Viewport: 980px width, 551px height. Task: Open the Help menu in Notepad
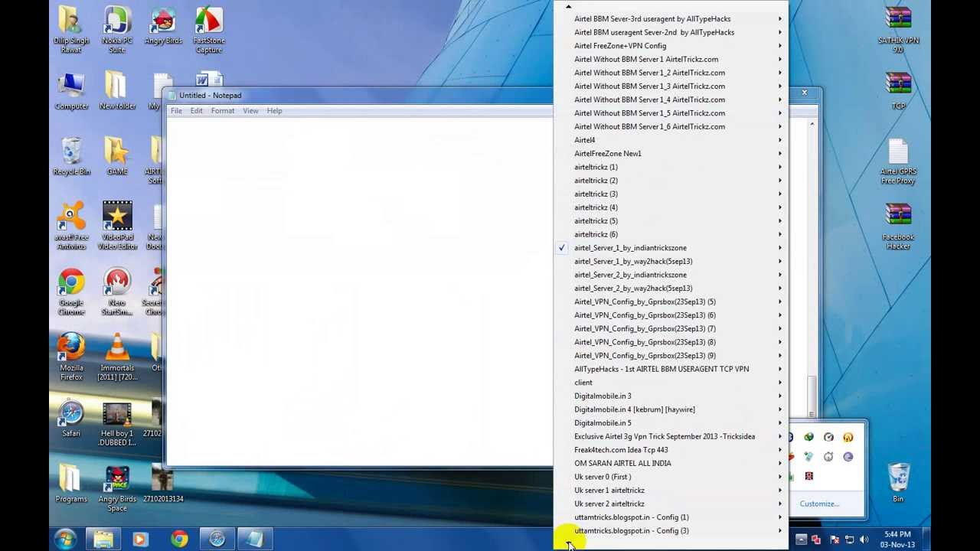[x=274, y=111]
